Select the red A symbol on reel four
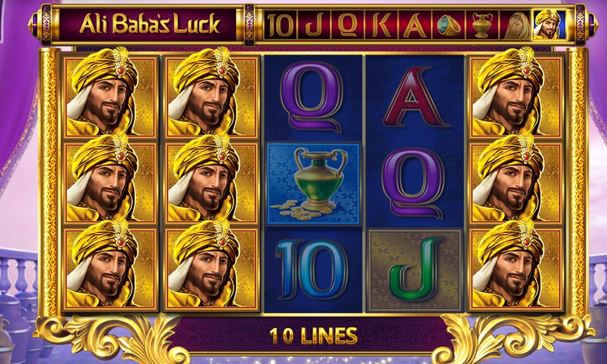 point(415,96)
